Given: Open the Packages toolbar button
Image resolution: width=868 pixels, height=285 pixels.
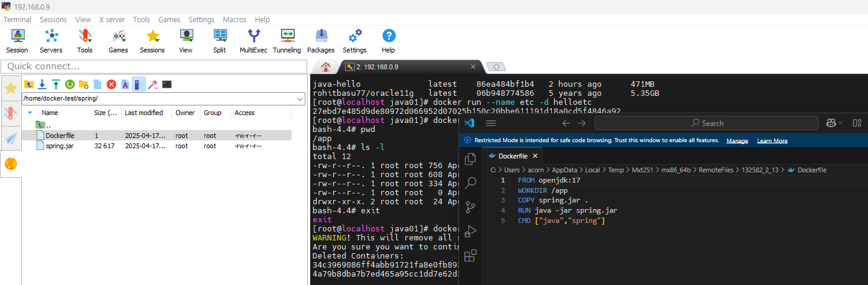Looking at the screenshot, I should (321, 41).
